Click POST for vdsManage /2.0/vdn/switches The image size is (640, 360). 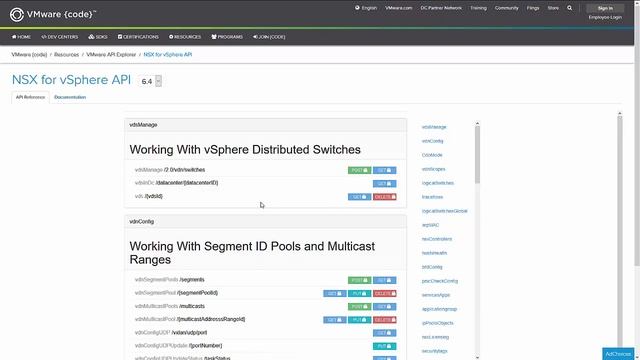tap(360, 170)
